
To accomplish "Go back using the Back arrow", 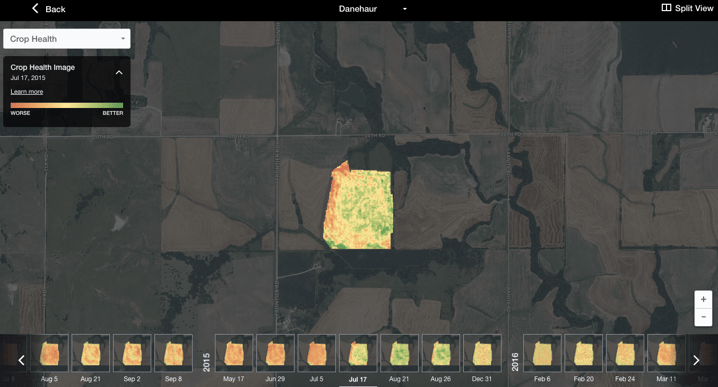I will (x=48, y=9).
